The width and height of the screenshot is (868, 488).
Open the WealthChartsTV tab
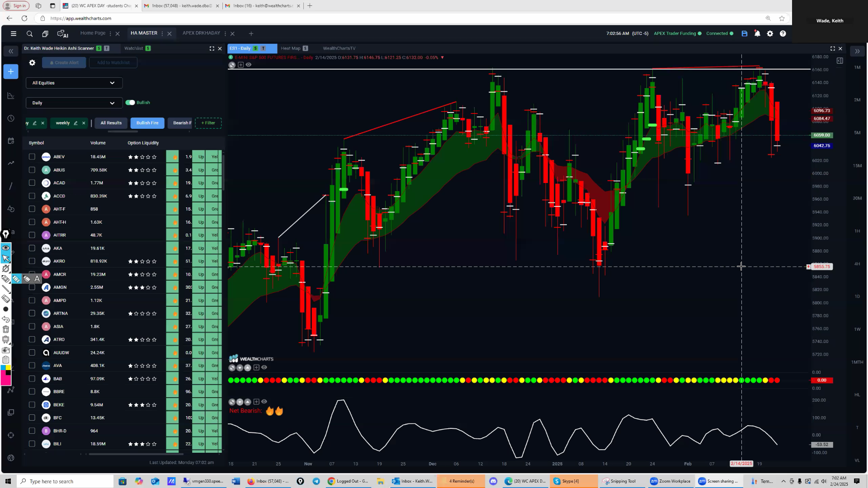click(x=339, y=48)
